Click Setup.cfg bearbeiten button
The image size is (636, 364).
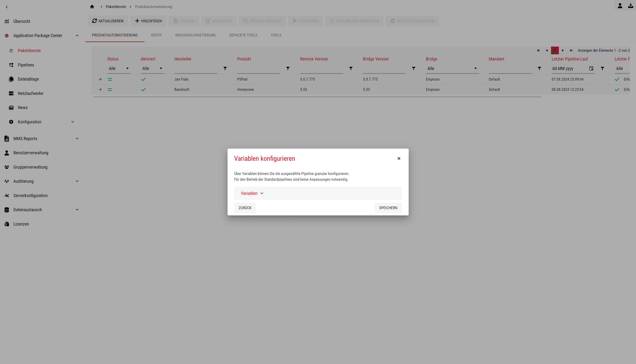[x=412, y=21]
